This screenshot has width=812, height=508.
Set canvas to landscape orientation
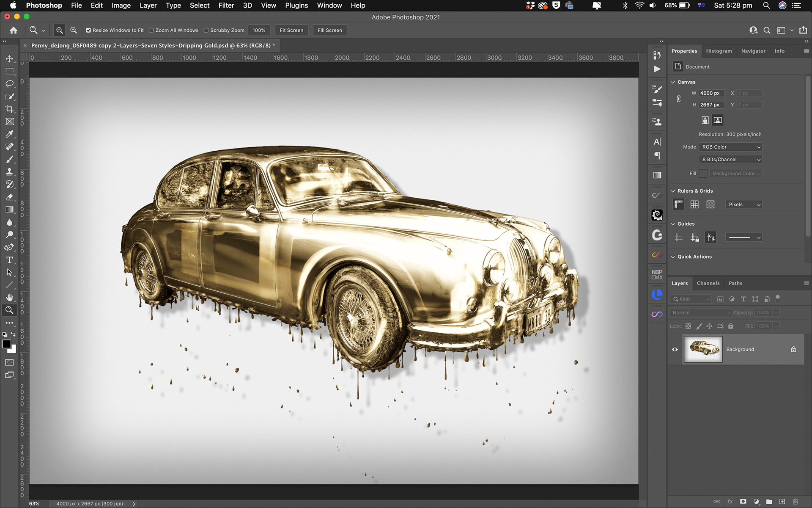pyautogui.click(x=718, y=120)
